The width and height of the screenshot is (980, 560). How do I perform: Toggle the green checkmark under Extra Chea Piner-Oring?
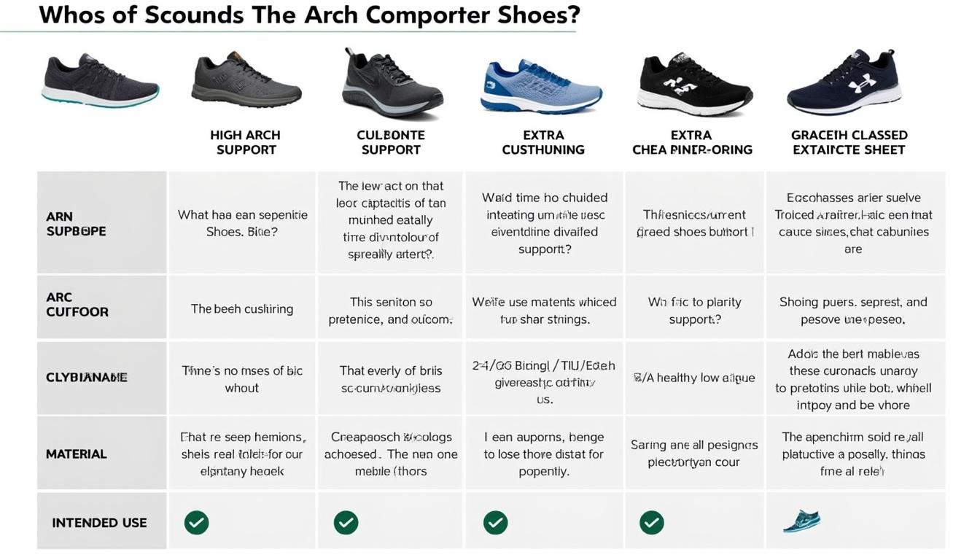tap(651, 522)
